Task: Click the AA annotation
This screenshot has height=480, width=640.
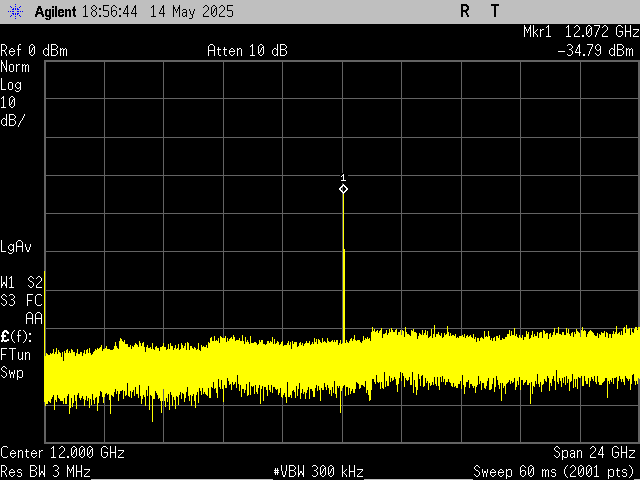Action: point(34,318)
